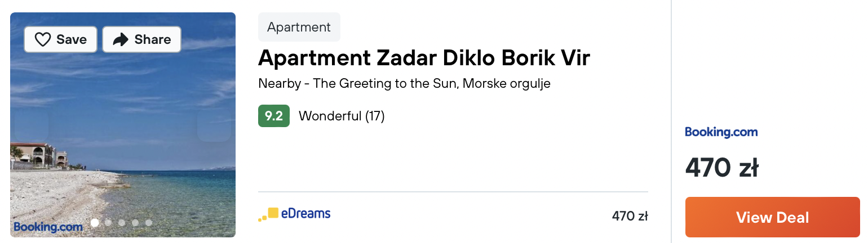This screenshot has width=868, height=243.
Task: Select the first carousel dot
Action: (95, 223)
